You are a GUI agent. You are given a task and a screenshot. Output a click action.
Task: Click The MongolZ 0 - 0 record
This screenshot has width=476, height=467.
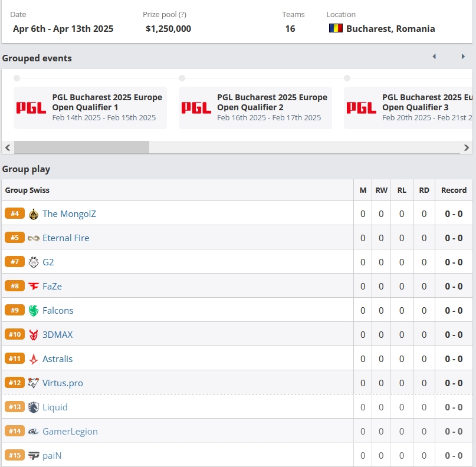pyautogui.click(x=454, y=213)
